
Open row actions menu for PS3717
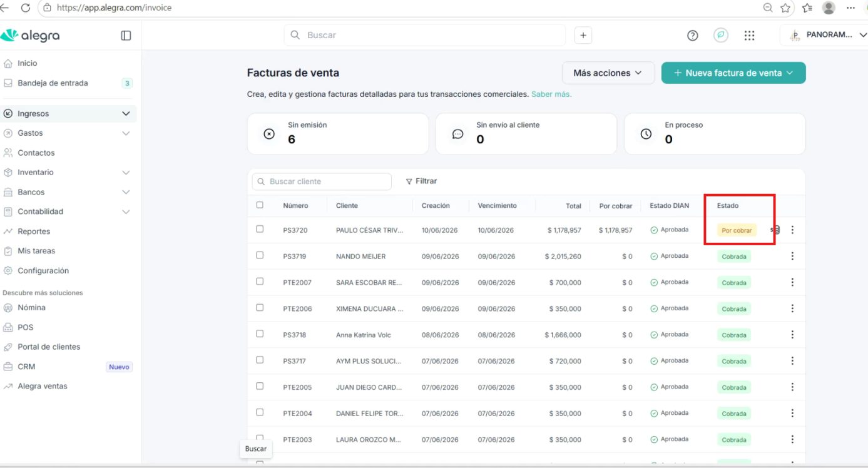click(792, 361)
